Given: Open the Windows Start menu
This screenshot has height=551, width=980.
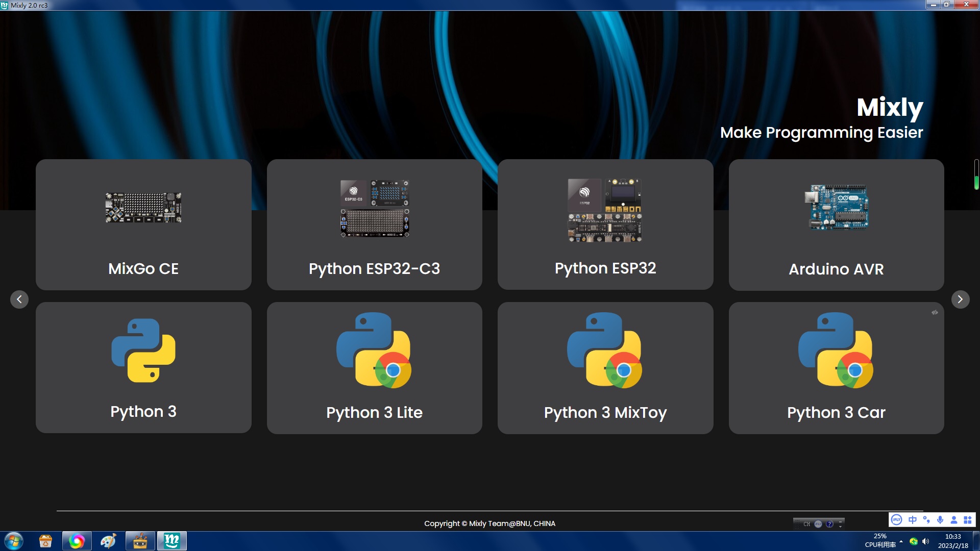Looking at the screenshot, I should tap(14, 541).
